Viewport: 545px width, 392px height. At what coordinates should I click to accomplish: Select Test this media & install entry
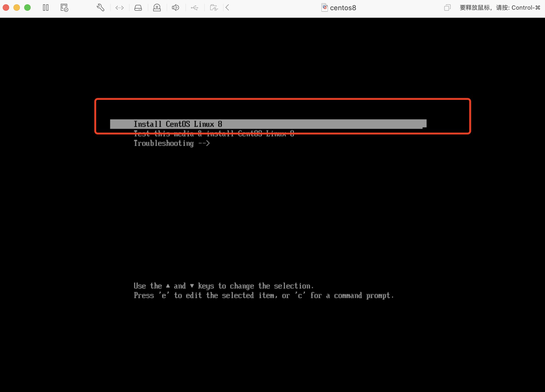214,134
